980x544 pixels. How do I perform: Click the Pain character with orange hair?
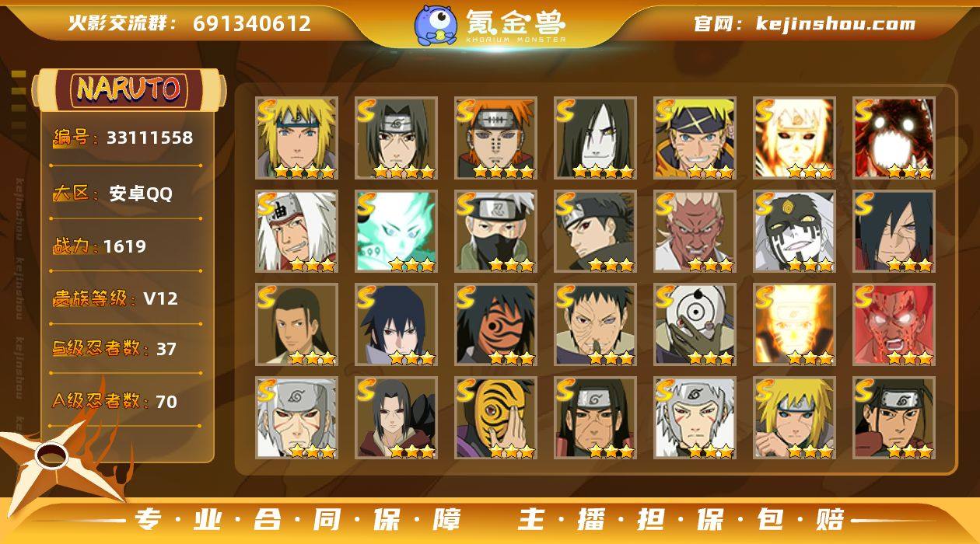pos(495,138)
